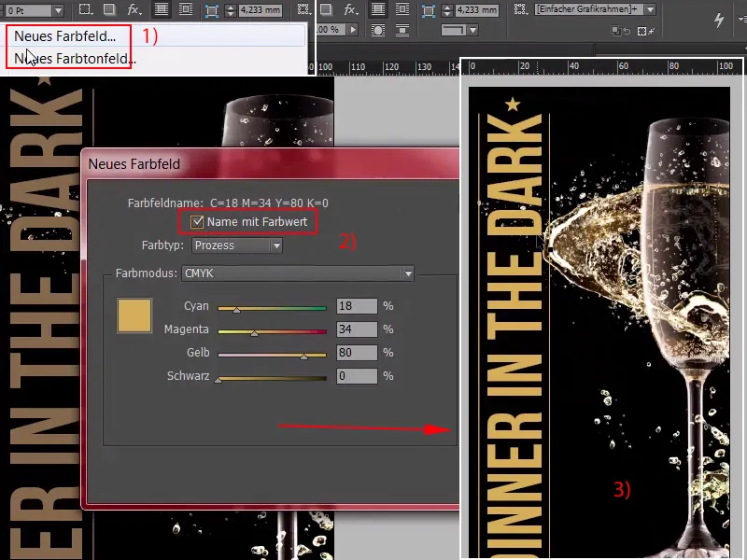Open the control panel flyout menu icon
The width and height of the screenshot is (747, 560).
pos(742,19)
